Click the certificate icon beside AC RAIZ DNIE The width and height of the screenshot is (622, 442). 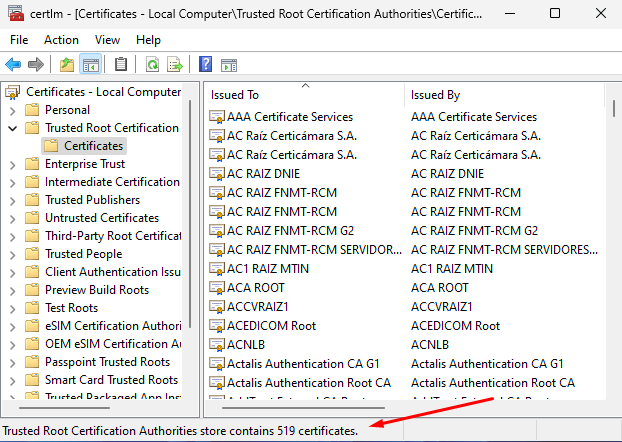[217, 174]
